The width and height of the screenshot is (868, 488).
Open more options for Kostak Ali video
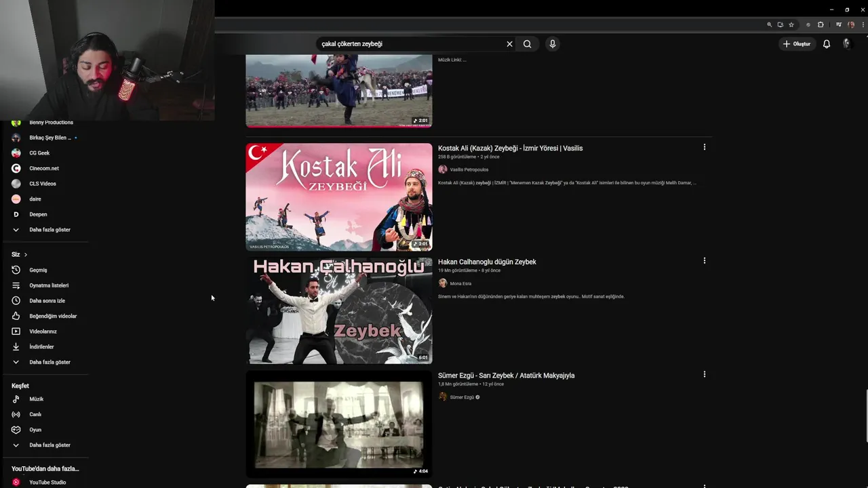704,147
